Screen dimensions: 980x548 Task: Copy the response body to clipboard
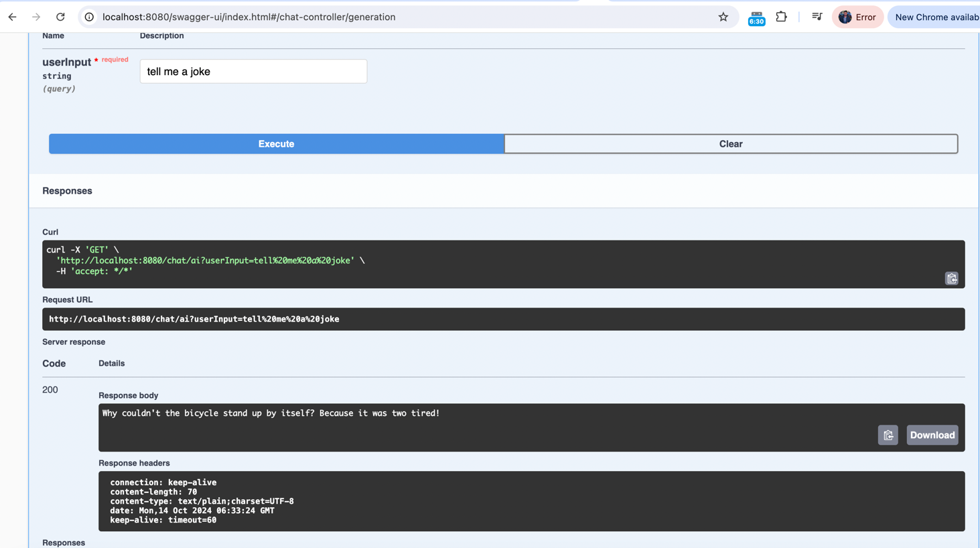coord(888,435)
